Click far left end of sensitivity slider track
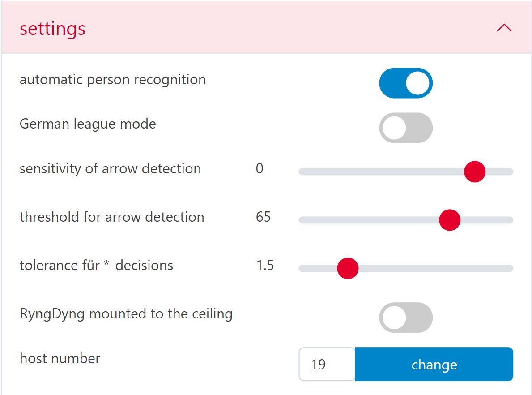This screenshot has width=532, height=395. tap(302, 172)
